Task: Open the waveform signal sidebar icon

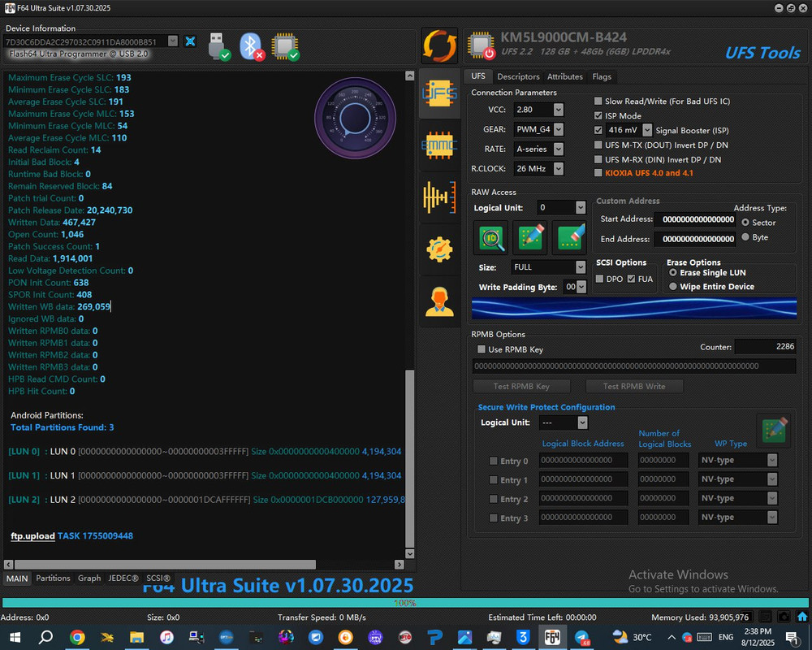Action: tap(439, 197)
